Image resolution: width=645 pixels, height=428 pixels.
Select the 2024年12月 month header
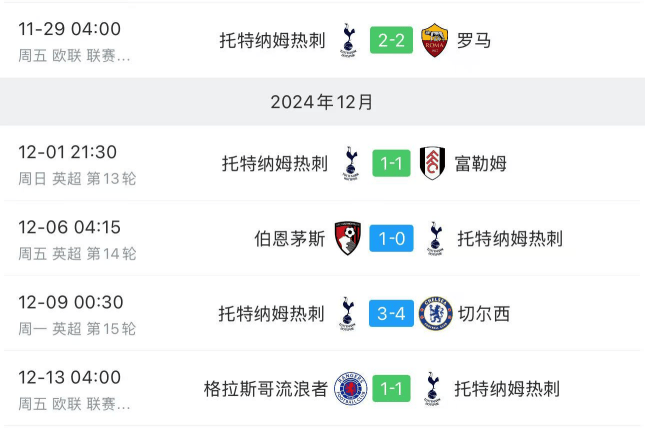(x=322, y=102)
